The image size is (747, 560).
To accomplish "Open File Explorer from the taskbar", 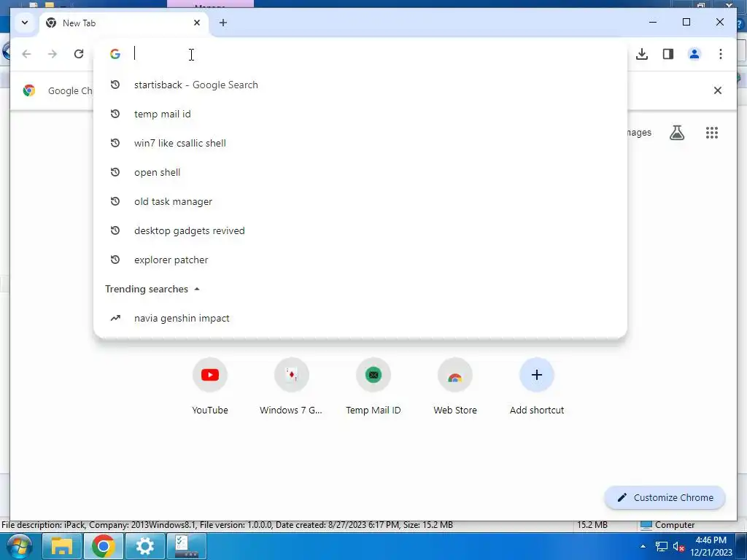I will pyautogui.click(x=62, y=545).
